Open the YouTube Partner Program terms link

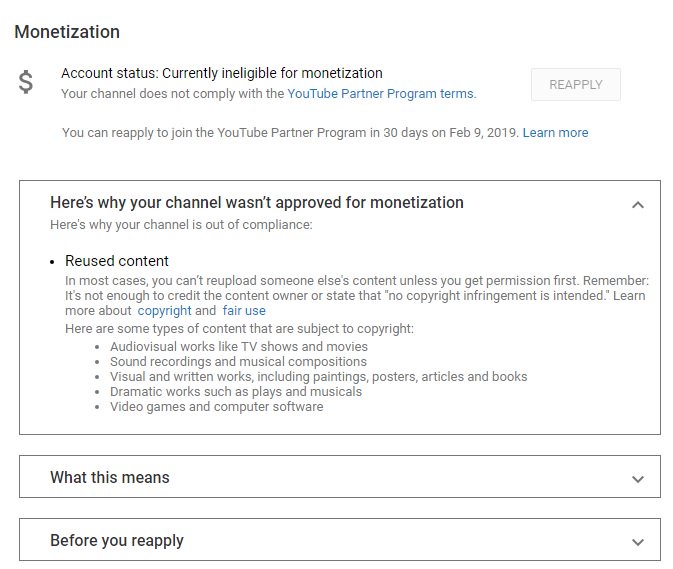[382, 94]
